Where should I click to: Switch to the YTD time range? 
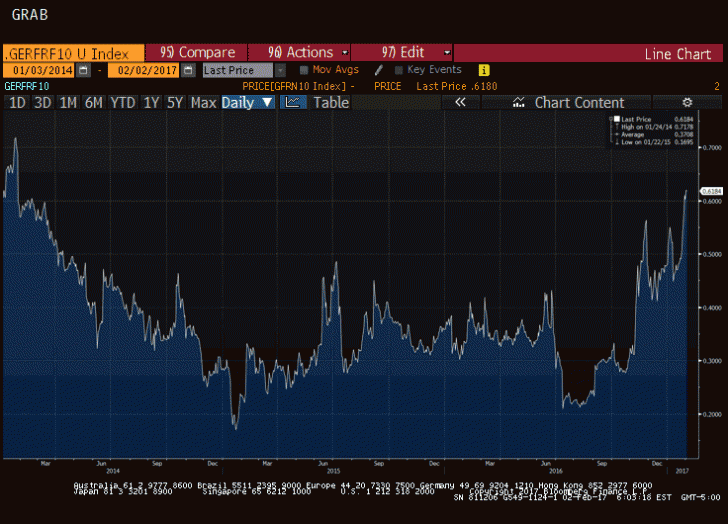pyautogui.click(x=122, y=102)
